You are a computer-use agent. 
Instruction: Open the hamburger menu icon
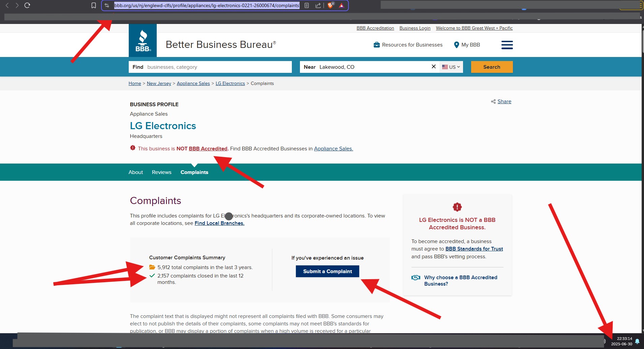coord(507,45)
